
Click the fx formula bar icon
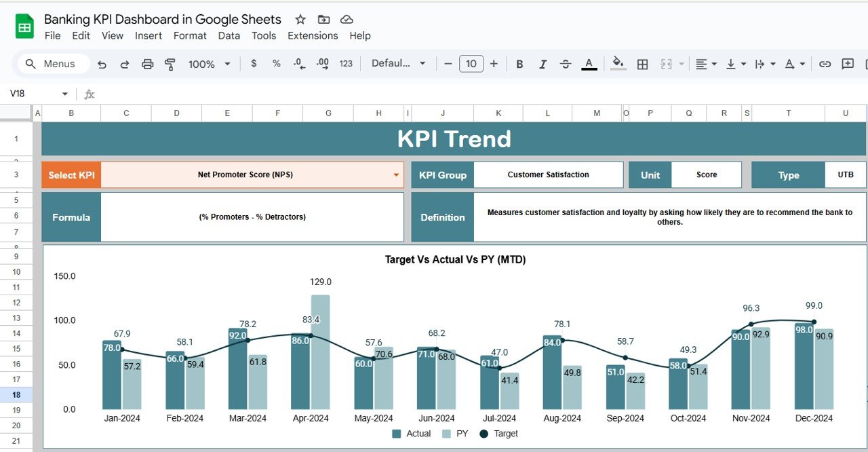tap(89, 94)
